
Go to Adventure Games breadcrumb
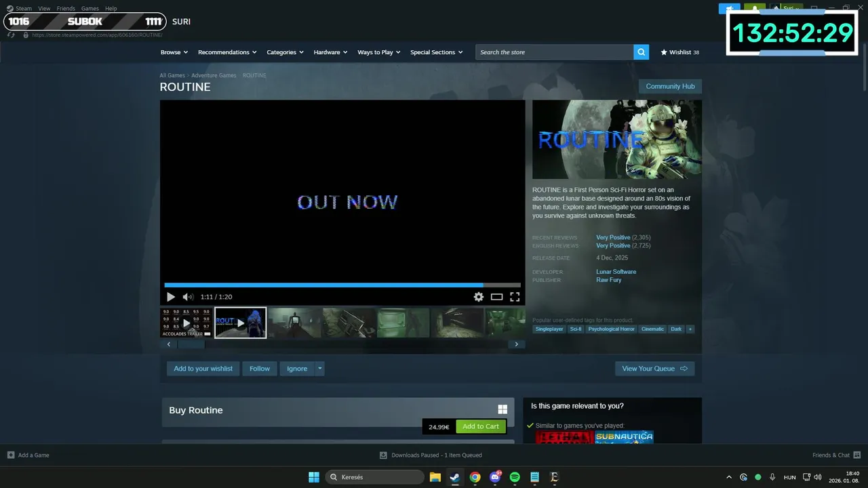point(214,75)
